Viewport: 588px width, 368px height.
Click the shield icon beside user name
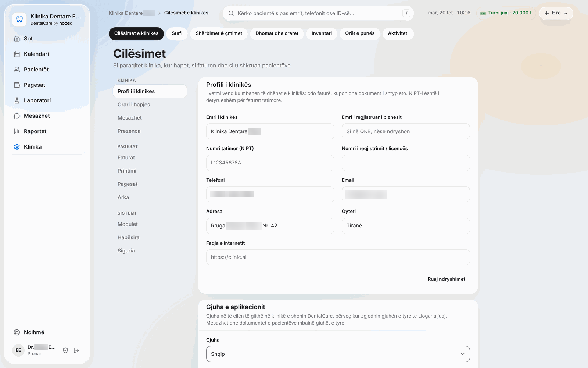pos(65,350)
